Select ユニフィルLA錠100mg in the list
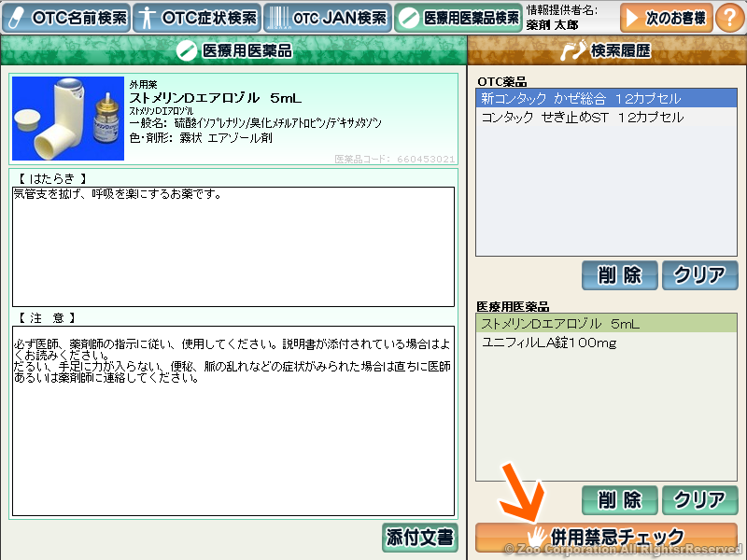 tap(606, 343)
